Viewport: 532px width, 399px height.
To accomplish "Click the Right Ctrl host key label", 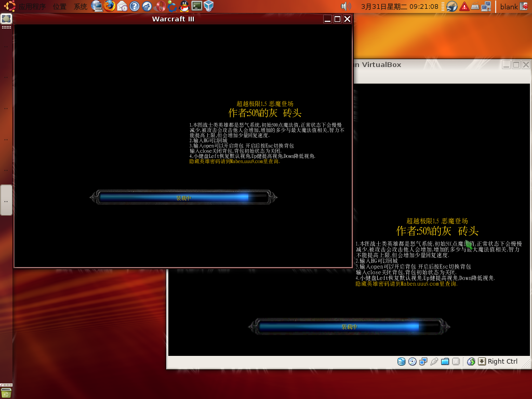I will [502, 362].
